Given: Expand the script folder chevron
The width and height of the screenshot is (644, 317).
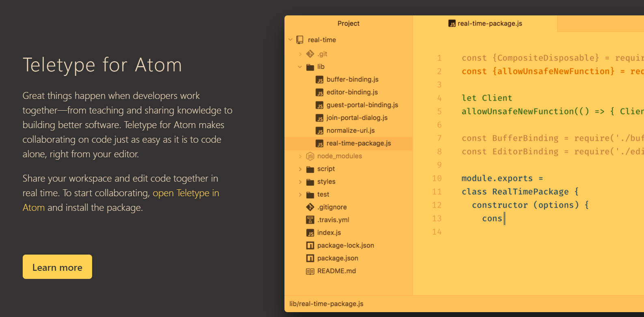Looking at the screenshot, I should (300, 169).
